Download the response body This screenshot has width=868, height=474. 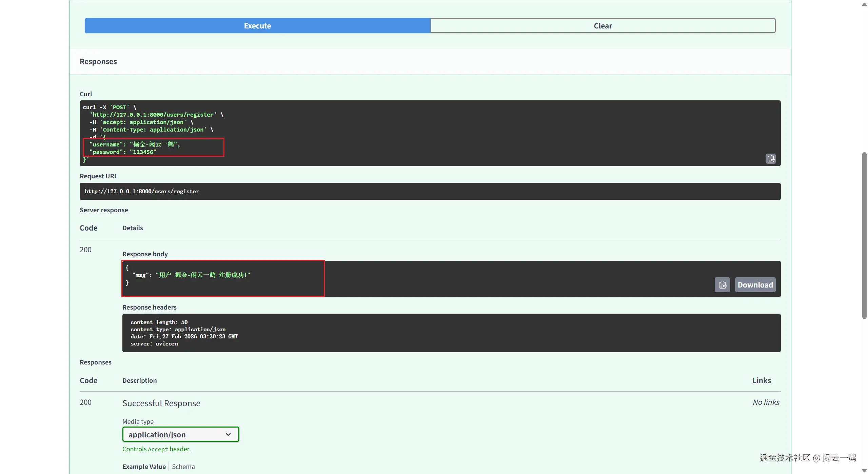755,285
